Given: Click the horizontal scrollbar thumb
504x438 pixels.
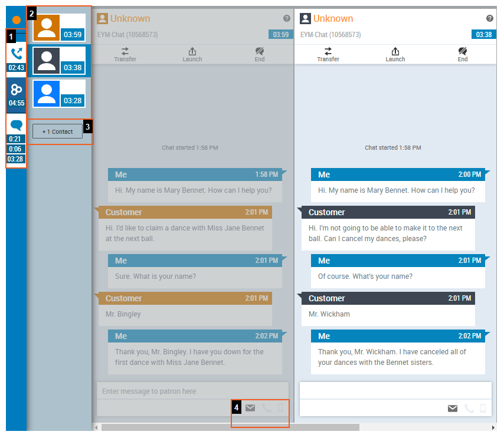Looking at the screenshot, I should click(230, 427).
